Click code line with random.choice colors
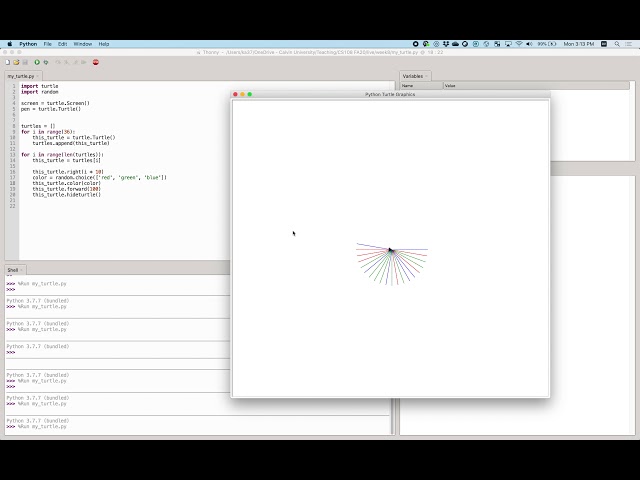Viewport: 640px width, 480px height. coord(100,178)
